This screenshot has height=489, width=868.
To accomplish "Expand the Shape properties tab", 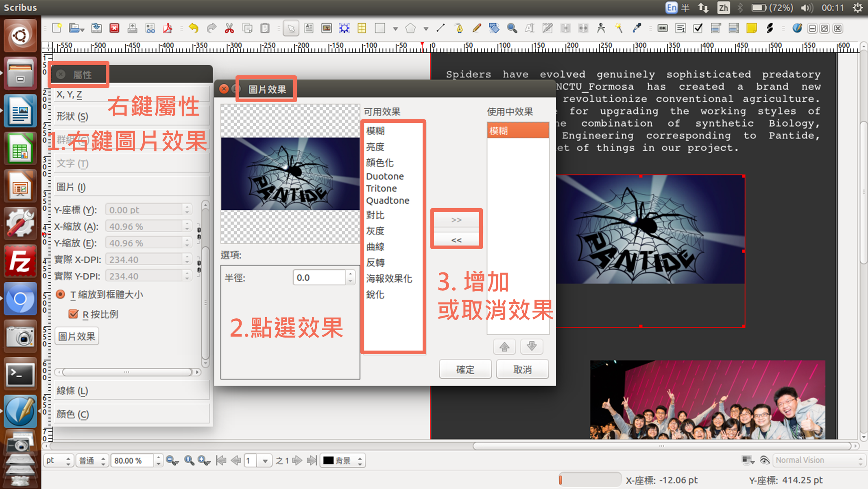I will 131,116.
